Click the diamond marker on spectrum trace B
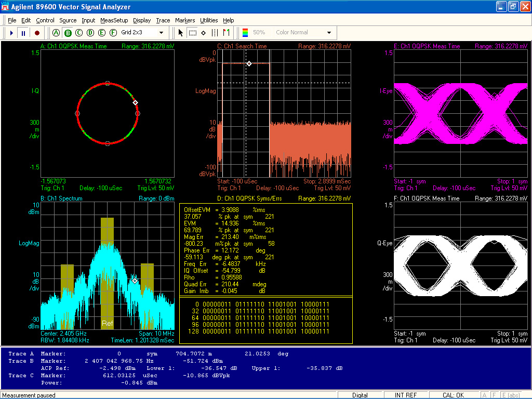The width and height of the screenshot is (532, 399). [135, 281]
